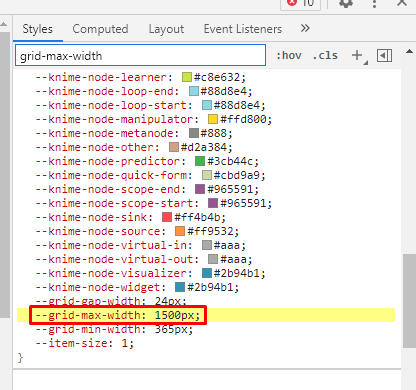Edit the #c8e632 learner color value

pyautogui.click(x=217, y=77)
